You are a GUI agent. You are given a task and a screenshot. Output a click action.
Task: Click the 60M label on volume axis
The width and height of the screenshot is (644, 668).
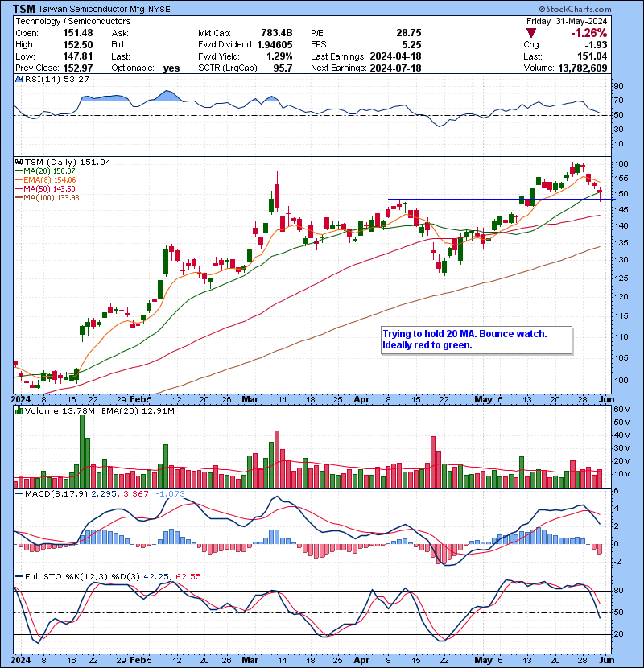coord(622,410)
